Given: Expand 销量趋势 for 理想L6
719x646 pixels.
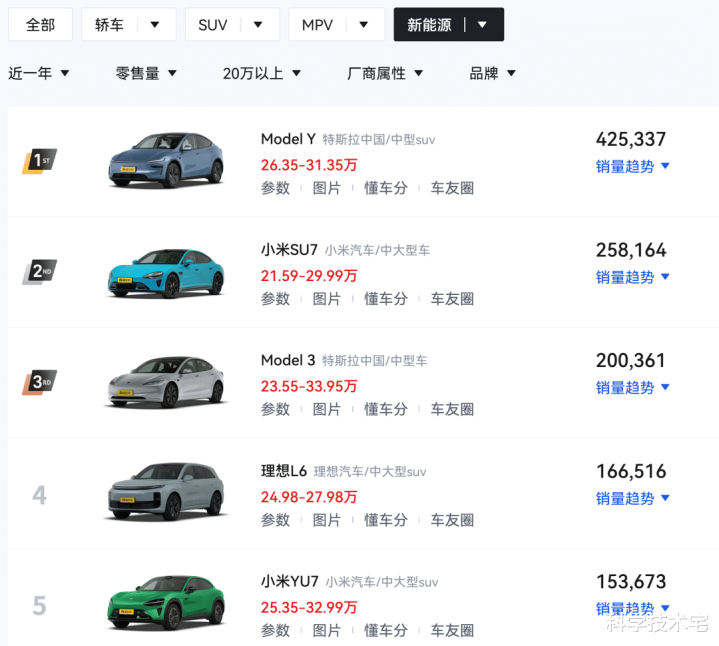Looking at the screenshot, I should coord(633,499).
